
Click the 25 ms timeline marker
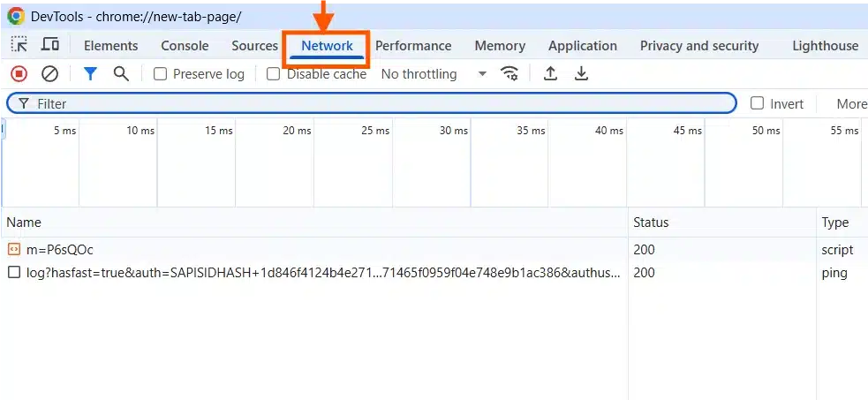point(375,131)
